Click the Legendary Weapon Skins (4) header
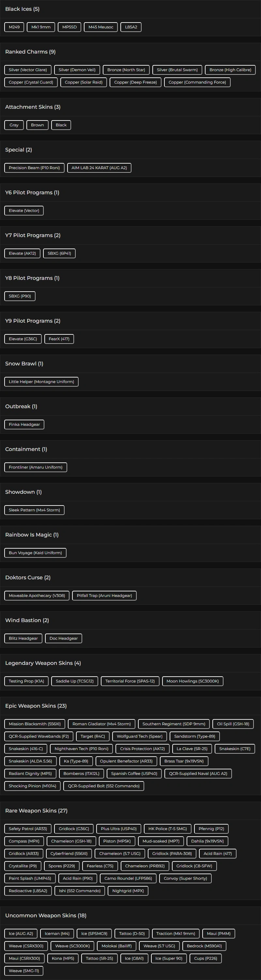Screen dimensions: 261x980 click(x=43, y=663)
